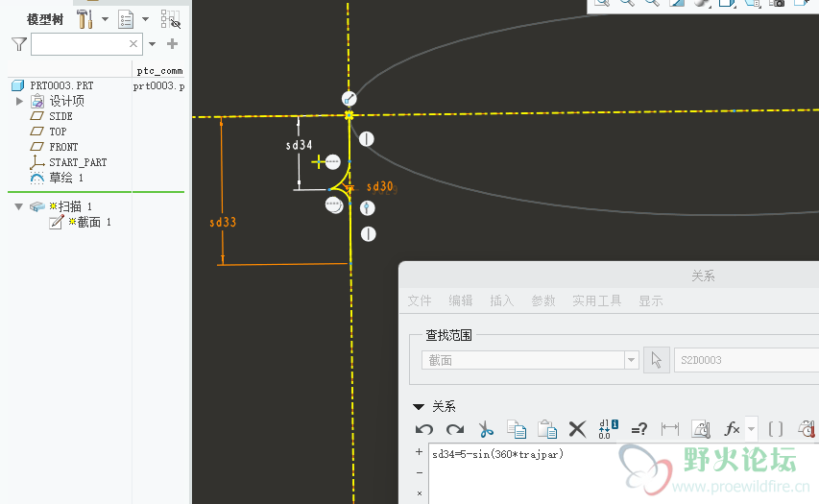Toggle dimension names and values display

point(608,429)
